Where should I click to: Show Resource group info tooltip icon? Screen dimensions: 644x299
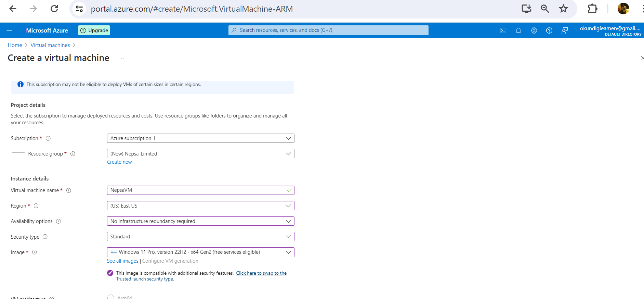pos(73,154)
